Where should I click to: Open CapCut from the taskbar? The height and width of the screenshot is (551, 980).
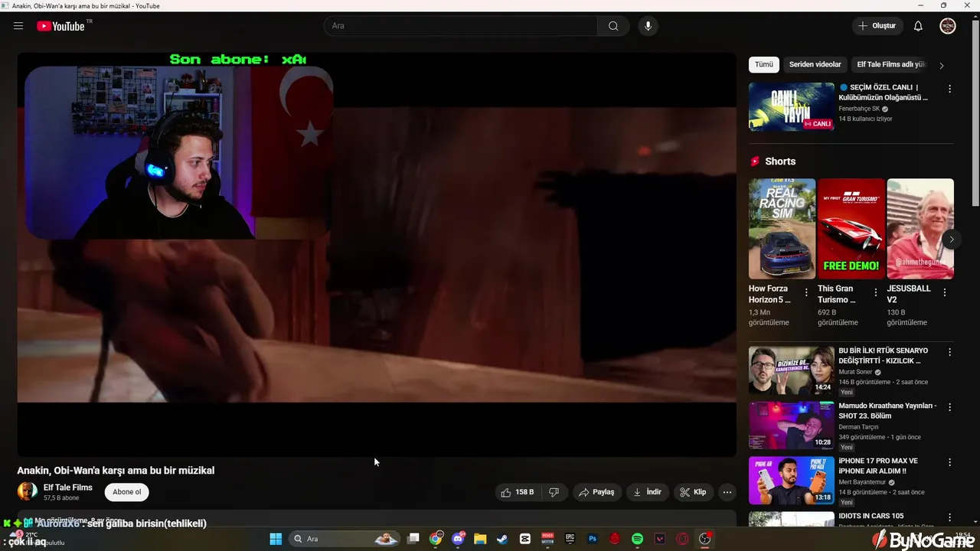(x=524, y=539)
